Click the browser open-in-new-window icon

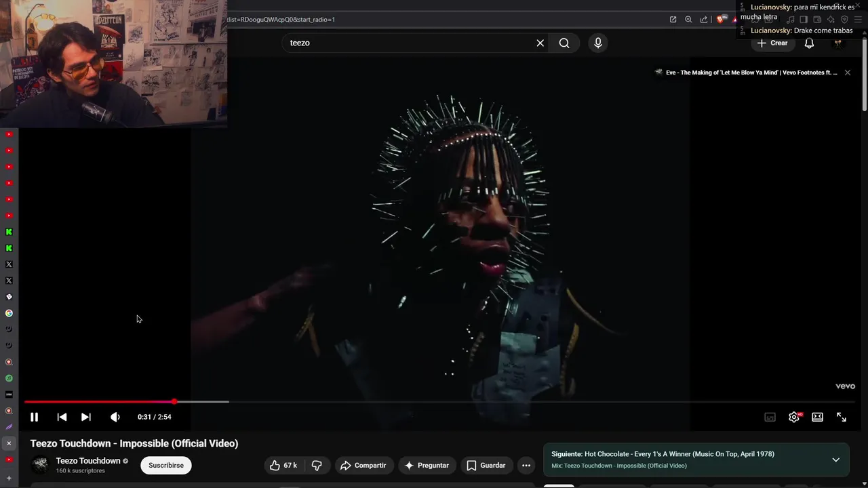673,20
